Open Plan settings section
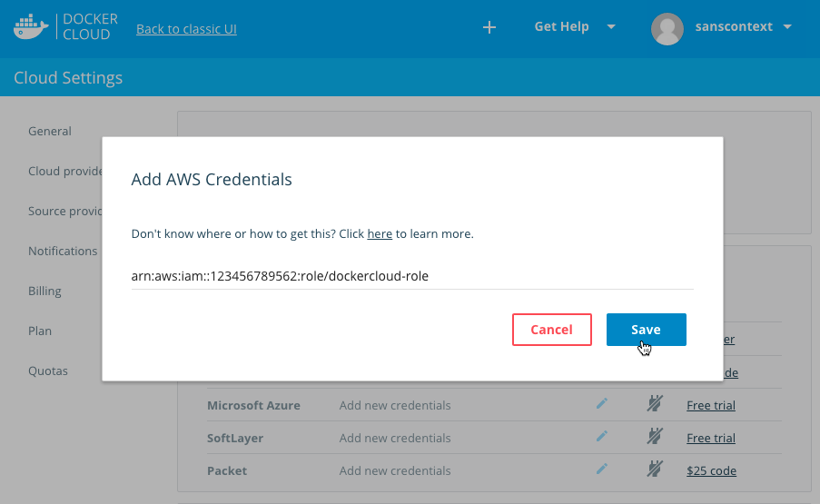 click(40, 331)
